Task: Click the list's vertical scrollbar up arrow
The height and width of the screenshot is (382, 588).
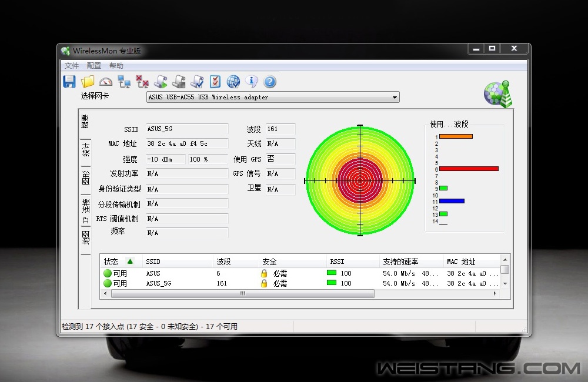Action: 505,260
